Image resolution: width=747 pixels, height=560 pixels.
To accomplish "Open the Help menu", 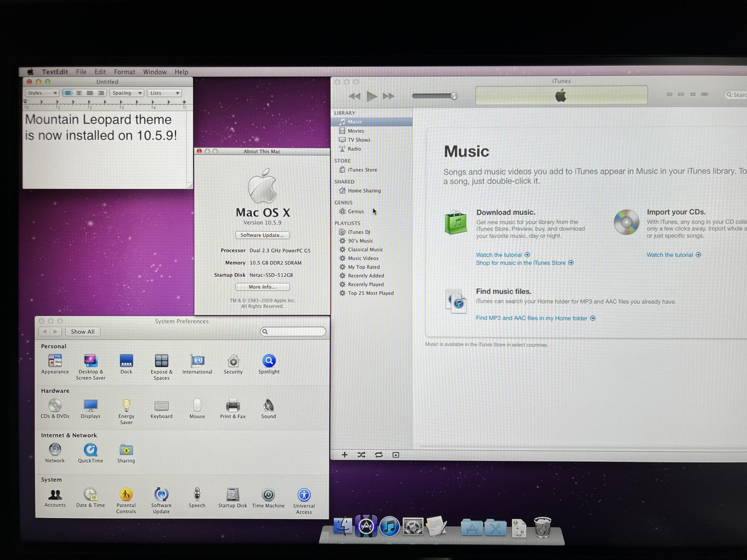I will pos(182,72).
